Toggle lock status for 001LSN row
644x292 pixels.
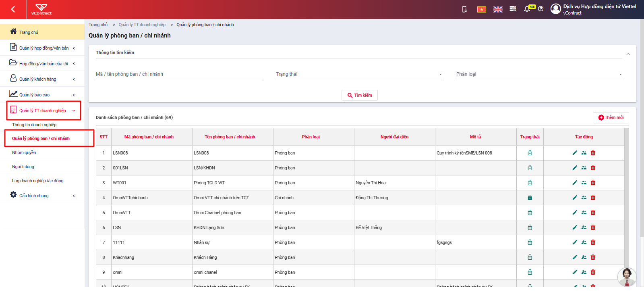530,168
